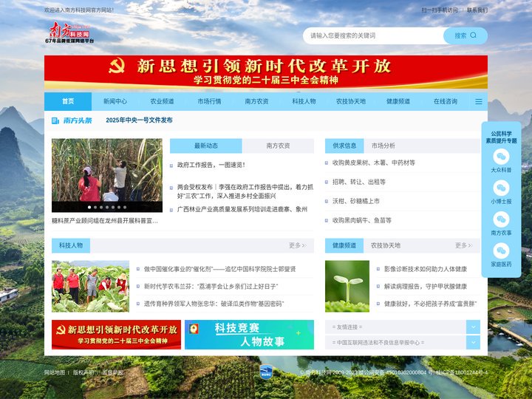This screenshot has height=399, width=532.
Task: Select the fourth carousel indicator dot
Action: (107, 207)
